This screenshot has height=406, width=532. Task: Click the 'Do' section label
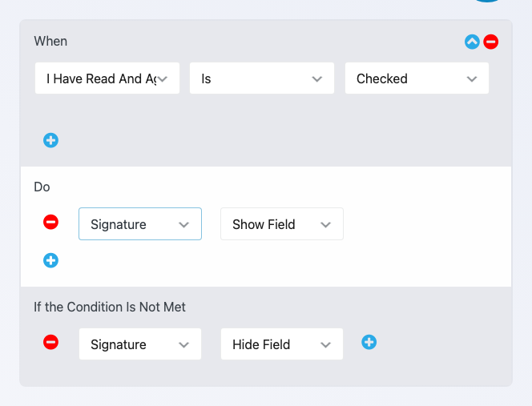tap(42, 187)
